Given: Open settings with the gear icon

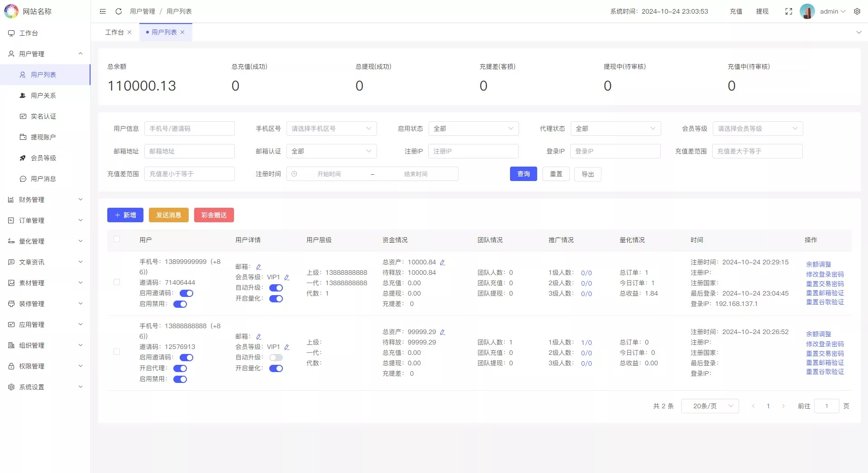Looking at the screenshot, I should point(857,11).
